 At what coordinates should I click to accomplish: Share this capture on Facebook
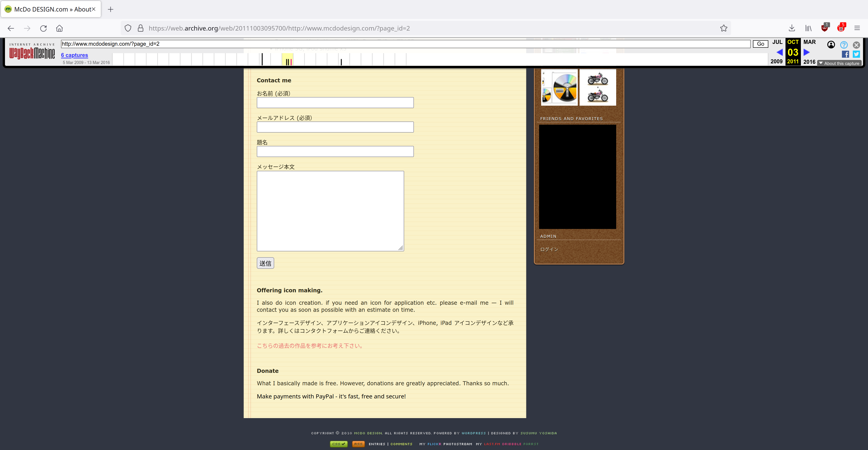point(845,54)
